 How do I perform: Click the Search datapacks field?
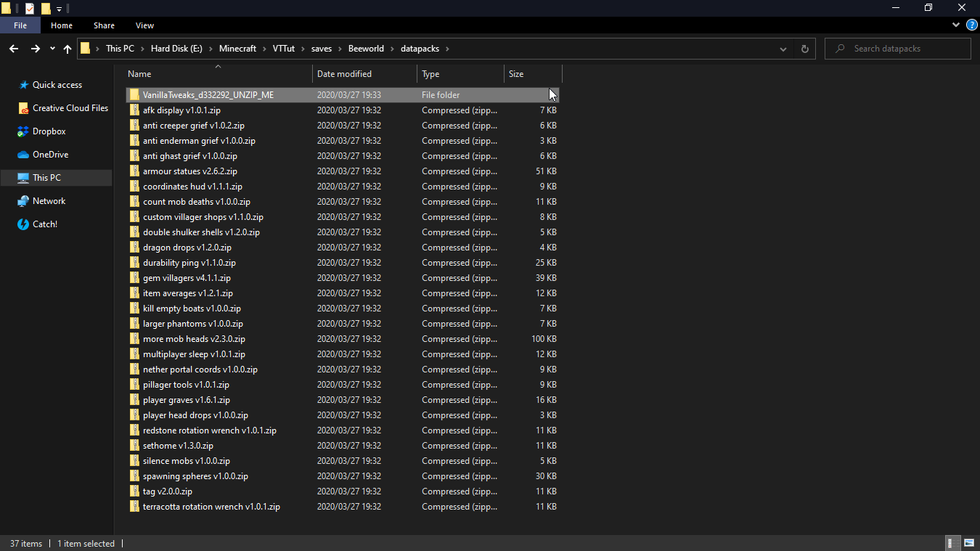[898, 49]
